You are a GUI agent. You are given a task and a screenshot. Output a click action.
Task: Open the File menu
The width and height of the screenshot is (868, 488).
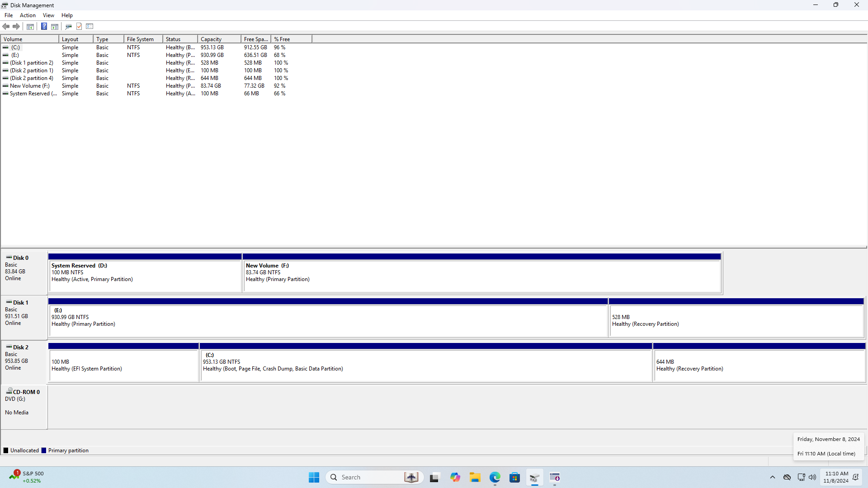(x=9, y=15)
